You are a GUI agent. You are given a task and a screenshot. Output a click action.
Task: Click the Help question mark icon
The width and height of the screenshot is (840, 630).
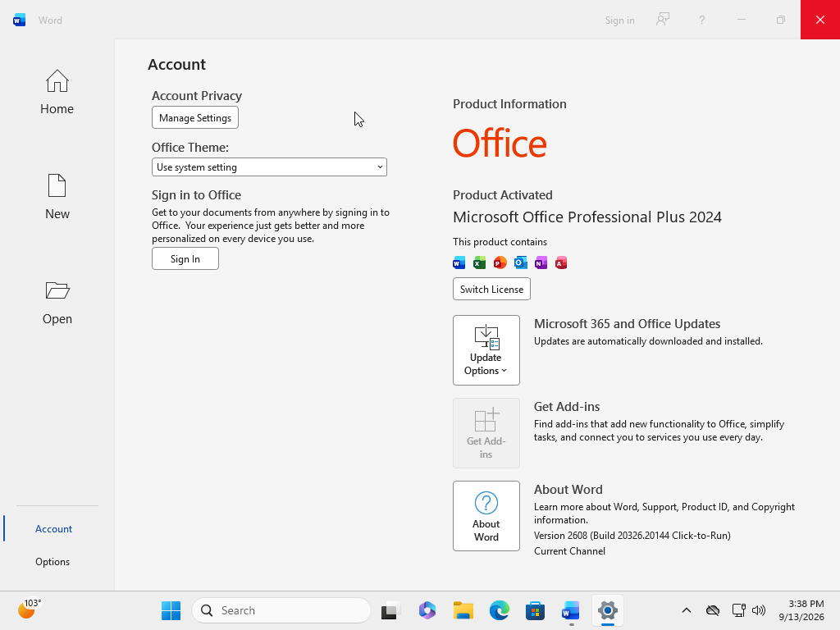[702, 21]
